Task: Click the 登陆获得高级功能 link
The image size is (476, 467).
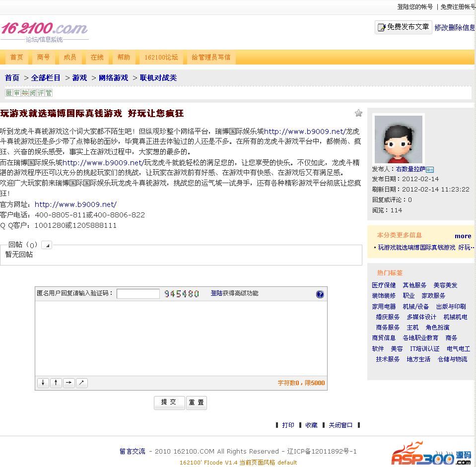Action: click(x=234, y=293)
